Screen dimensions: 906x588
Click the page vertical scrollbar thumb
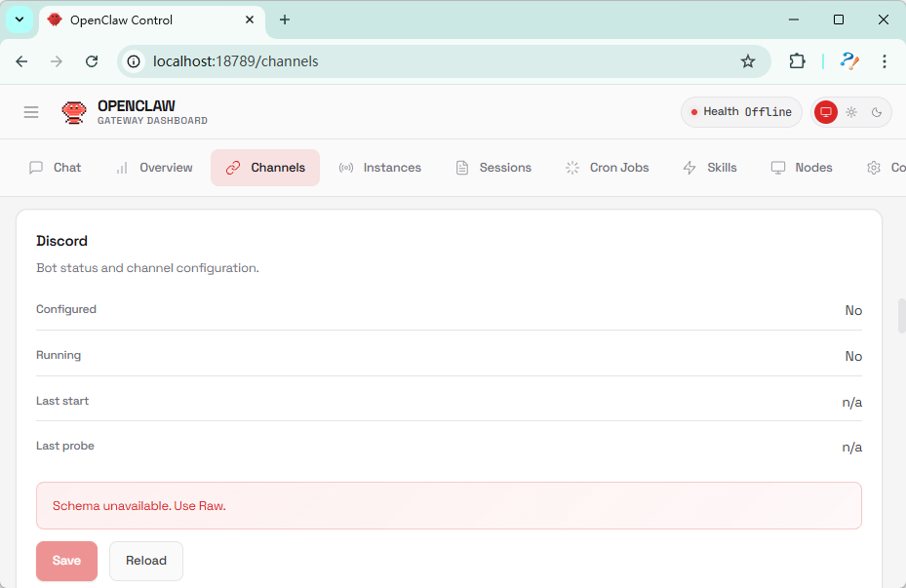(901, 316)
